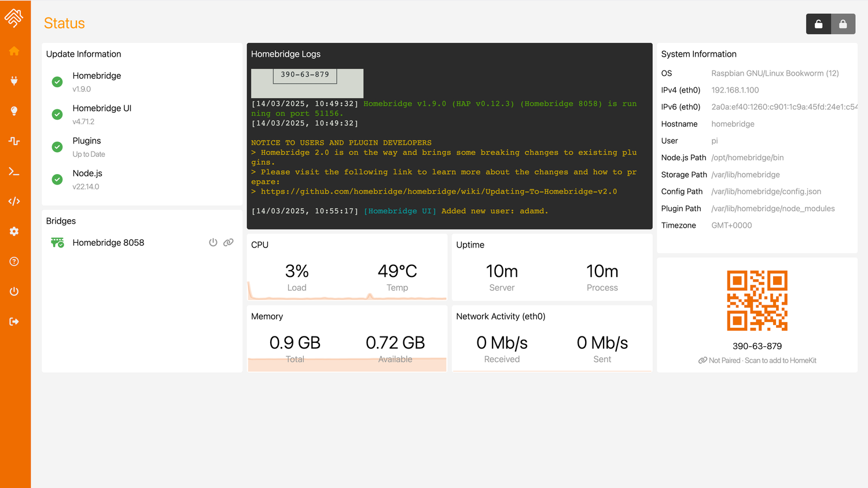Image resolution: width=868 pixels, height=488 pixels.
Task: Expand the Homebridge v1.9.0 update entry
Action: tap(97, 82)
